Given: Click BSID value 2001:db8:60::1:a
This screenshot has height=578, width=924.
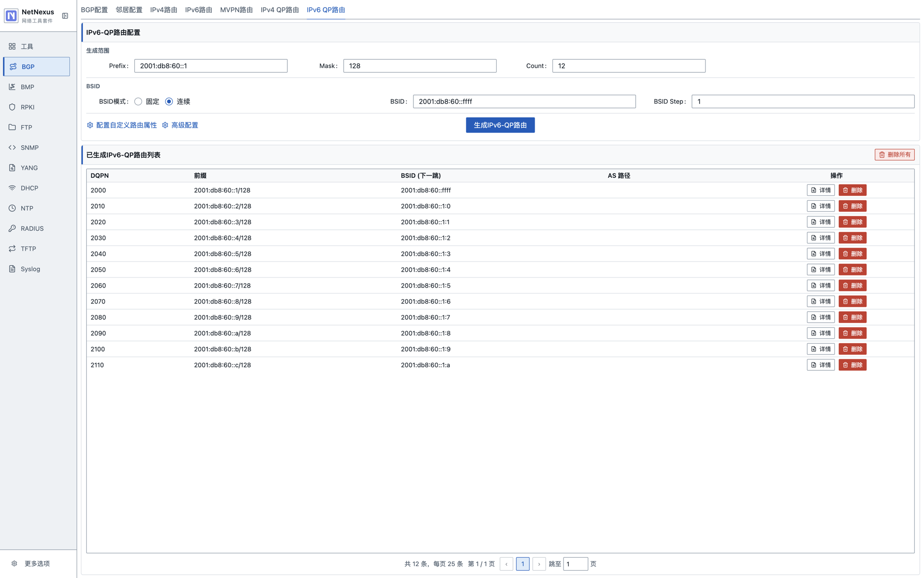Looking at the screenshot, I should tap(425, 365).
